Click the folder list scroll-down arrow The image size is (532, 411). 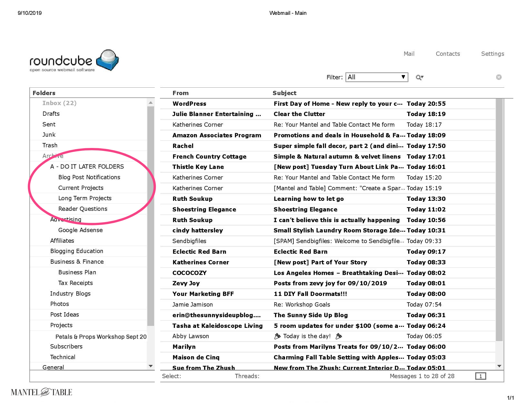pyautogui.click(x=151, y=366)
